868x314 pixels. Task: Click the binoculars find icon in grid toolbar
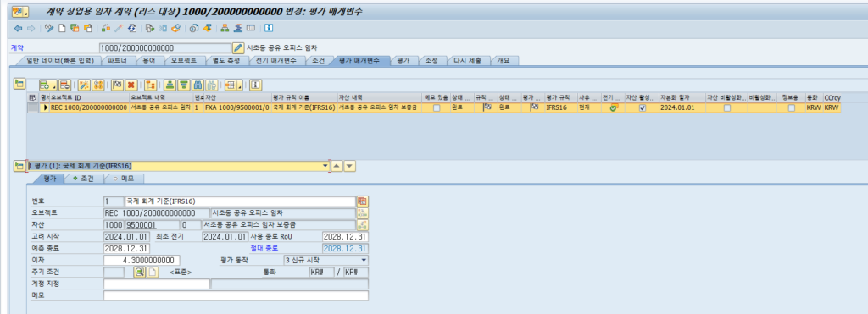tap(197, 85)
